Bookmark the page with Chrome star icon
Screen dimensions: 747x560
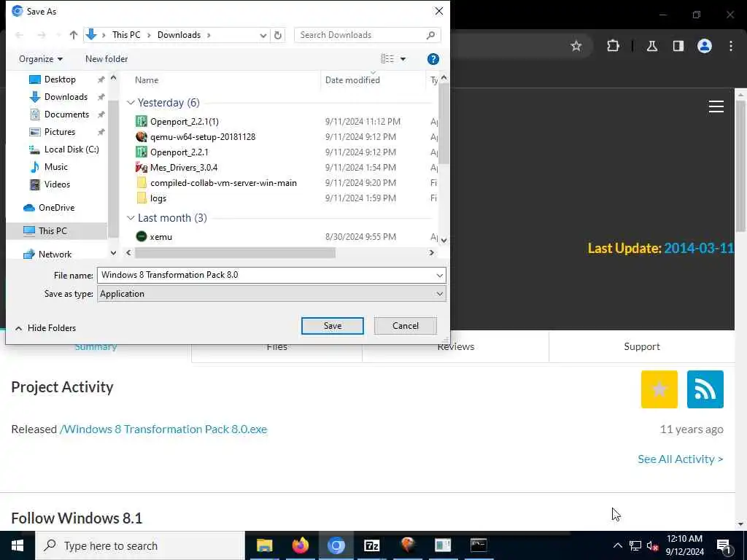(576, 46)
